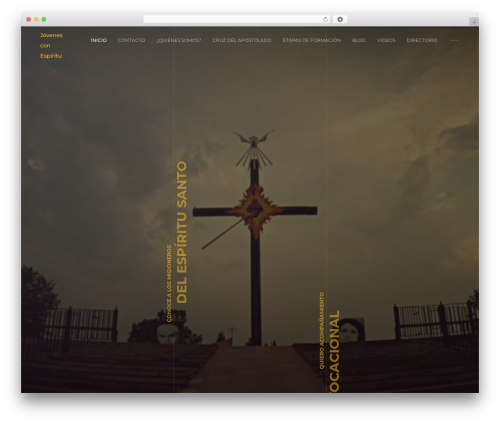Open the VIDEOS page

tap(386, 40)
